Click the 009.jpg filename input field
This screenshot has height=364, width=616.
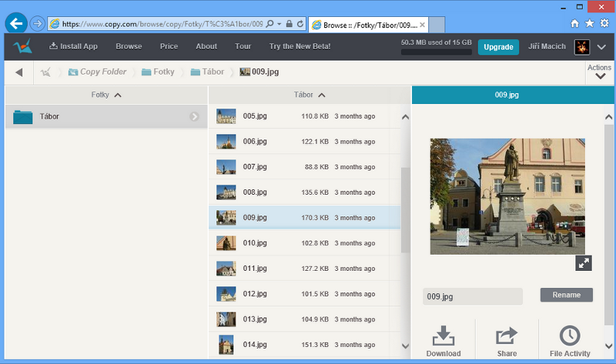coord(472,296)
